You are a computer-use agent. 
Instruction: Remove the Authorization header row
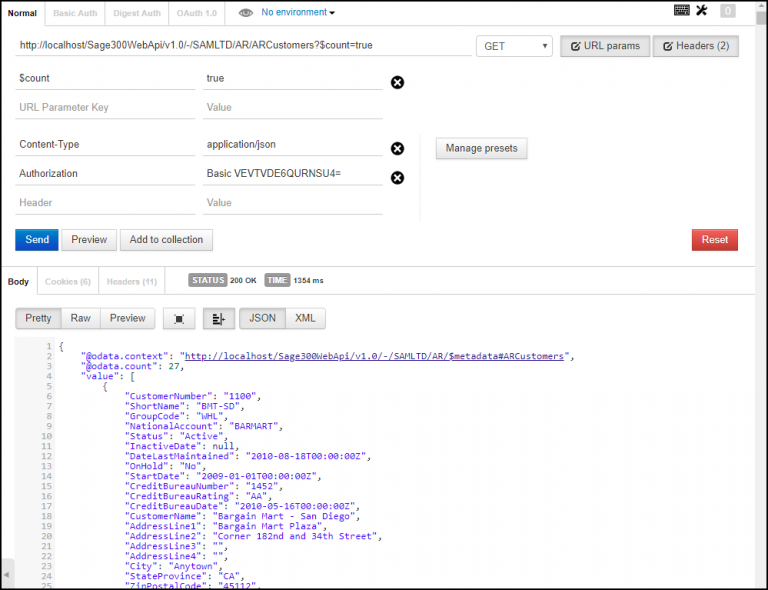(397, 178)
